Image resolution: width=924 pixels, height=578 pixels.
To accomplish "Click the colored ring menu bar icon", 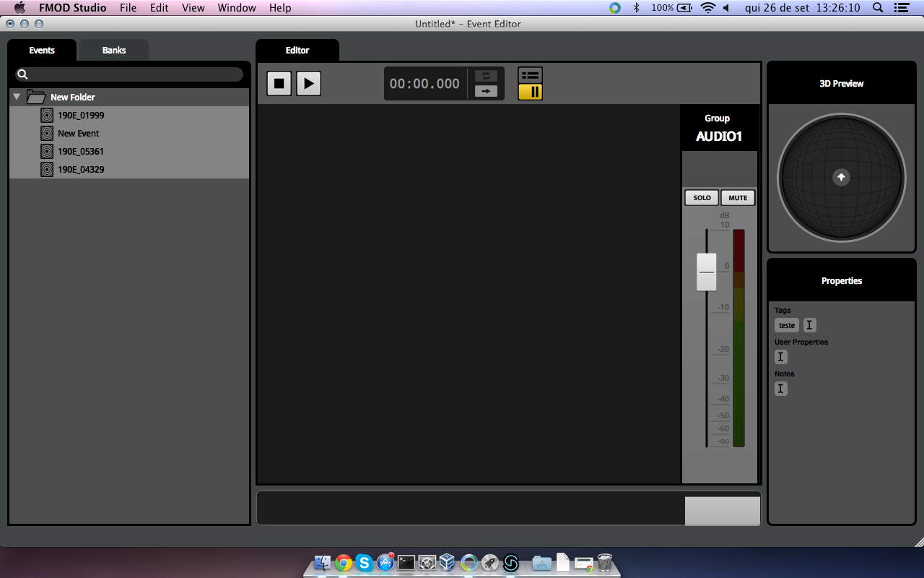I will pyautogui.click(x=614, y=8).
